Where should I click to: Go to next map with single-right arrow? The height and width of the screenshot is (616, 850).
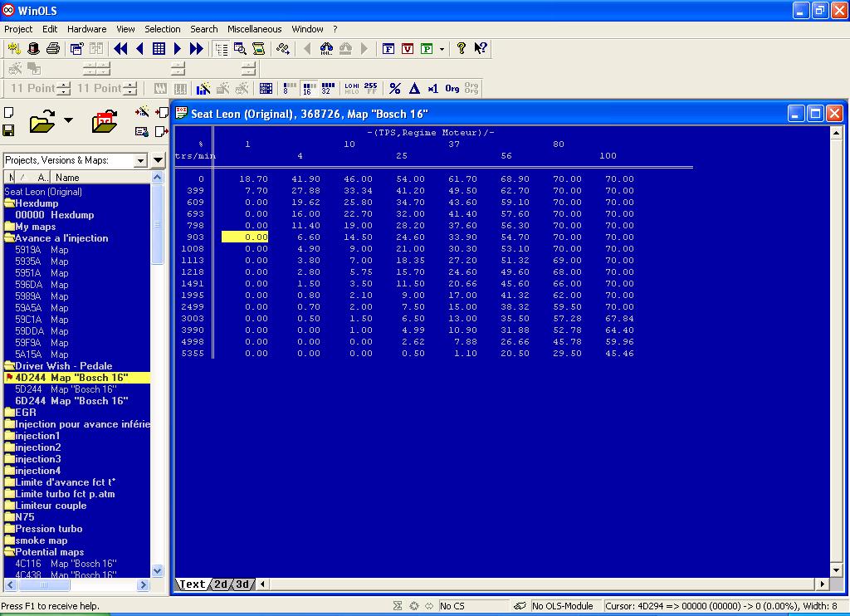coord(178,49)
